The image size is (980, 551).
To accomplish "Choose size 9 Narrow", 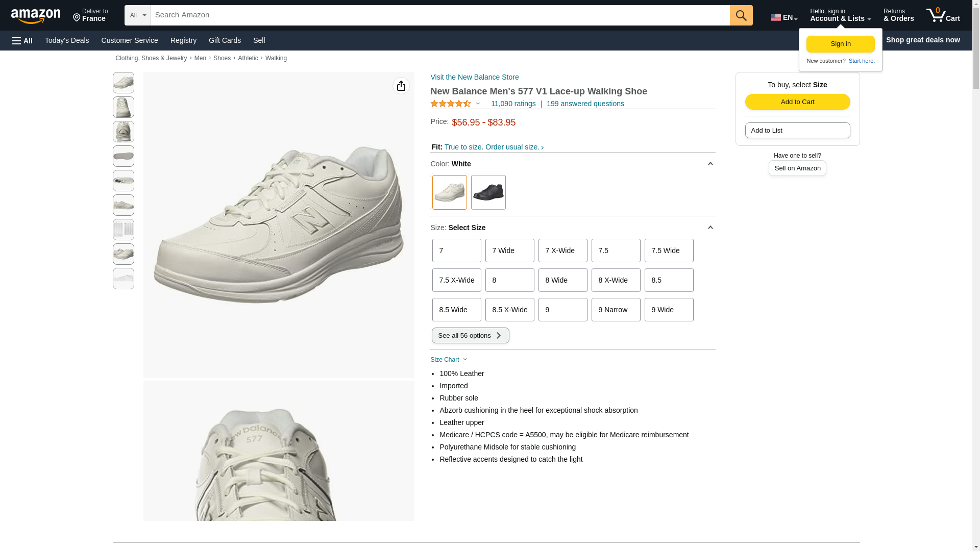I will (x=616, y=310).
